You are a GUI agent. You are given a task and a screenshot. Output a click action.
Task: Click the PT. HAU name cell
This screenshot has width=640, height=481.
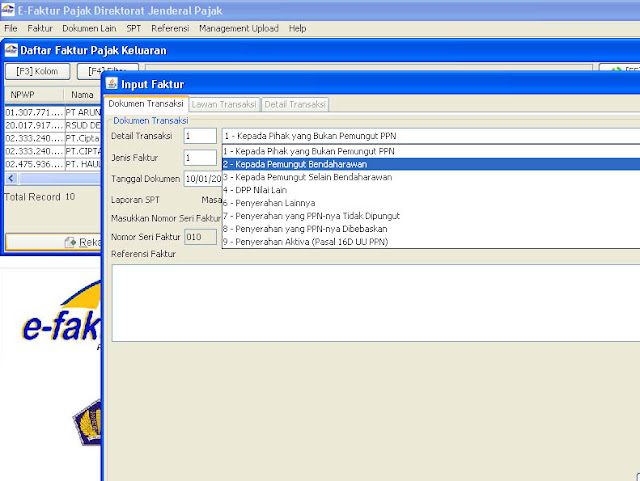(x=83, y=164)
